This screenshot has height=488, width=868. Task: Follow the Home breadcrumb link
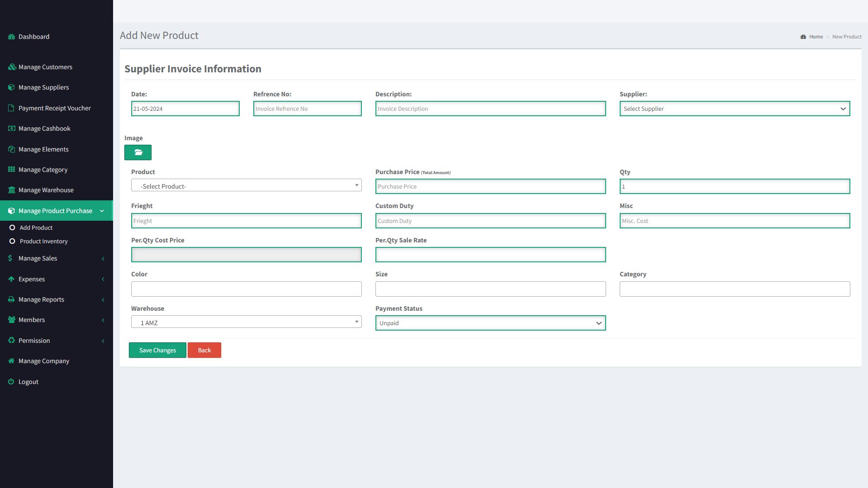coord(816,37)
